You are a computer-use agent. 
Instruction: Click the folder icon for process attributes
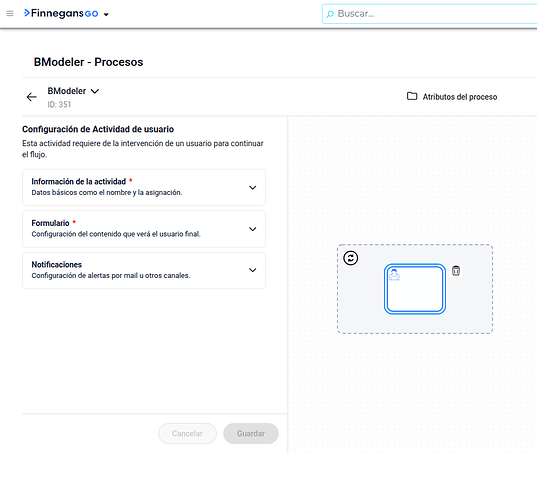412,96
